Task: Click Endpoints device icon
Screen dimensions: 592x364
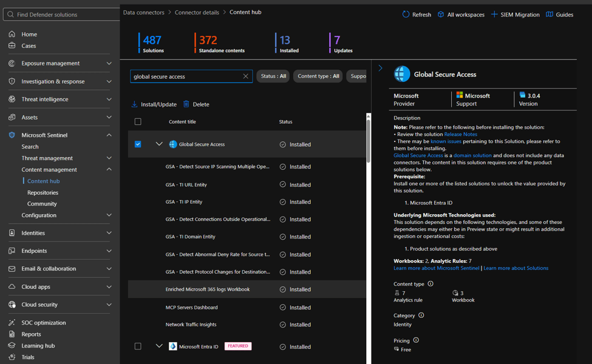Action: (x=12, y=251)
